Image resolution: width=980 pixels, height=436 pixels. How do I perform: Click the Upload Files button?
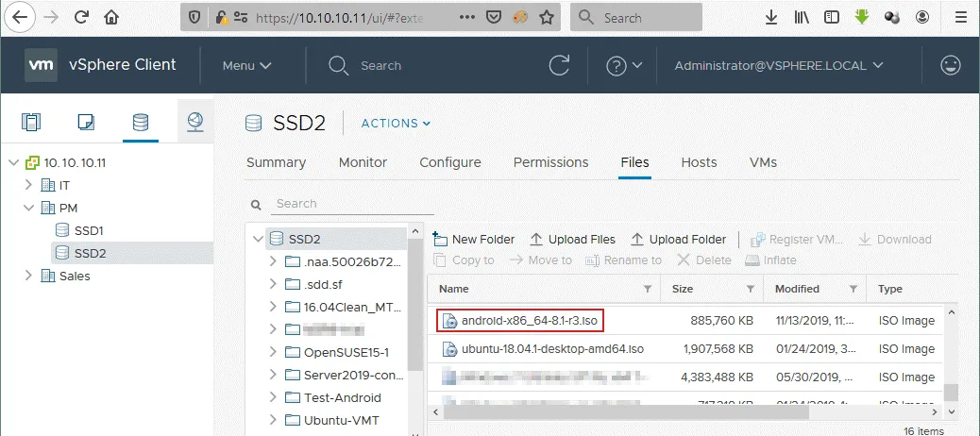tap(572, 240)
